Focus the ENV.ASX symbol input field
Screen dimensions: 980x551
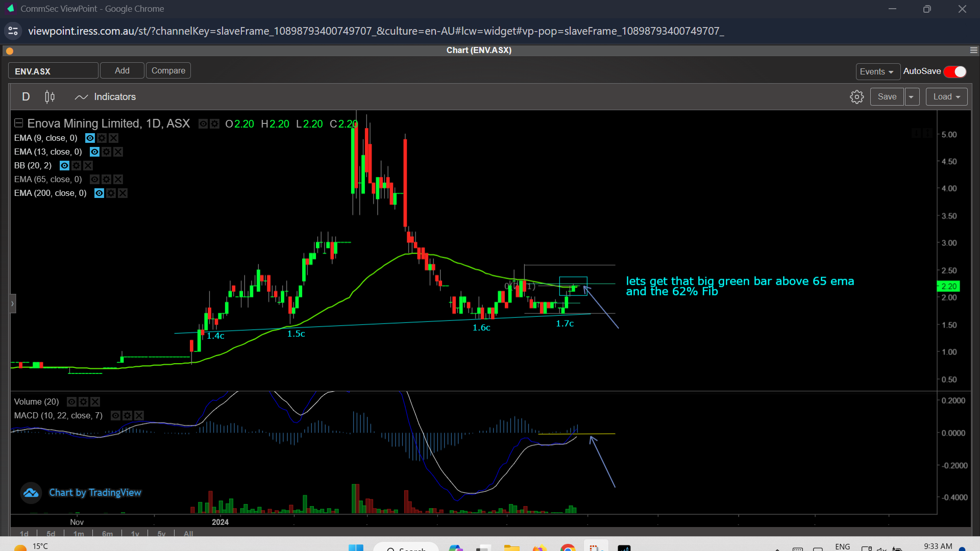(x=53, y=71)
